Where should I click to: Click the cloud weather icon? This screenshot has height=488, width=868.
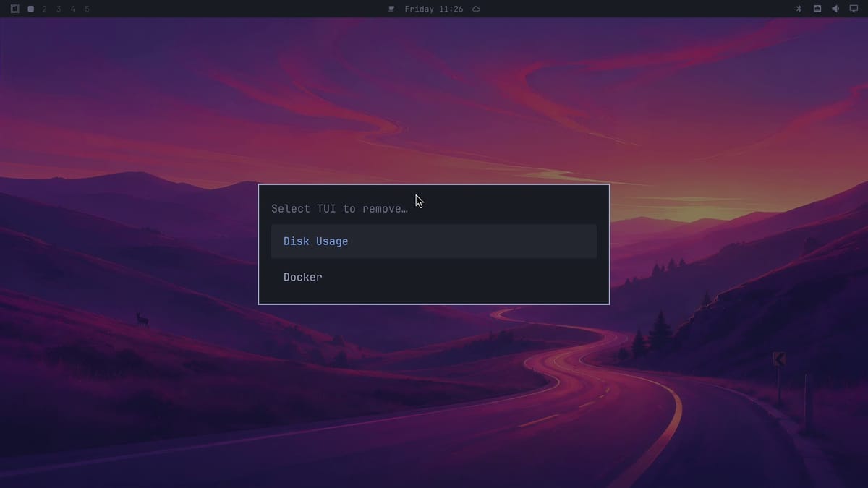[x=476, y=9]
